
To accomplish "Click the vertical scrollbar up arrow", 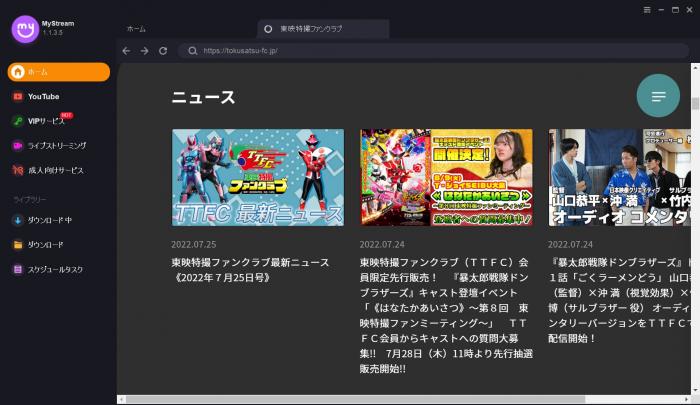I will [695, 67].
